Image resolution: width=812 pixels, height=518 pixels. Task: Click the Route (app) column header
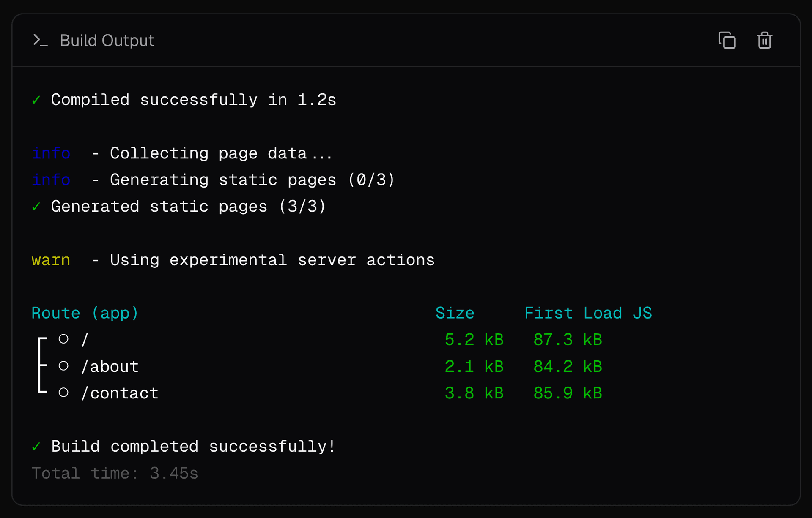tap(85, 313)
